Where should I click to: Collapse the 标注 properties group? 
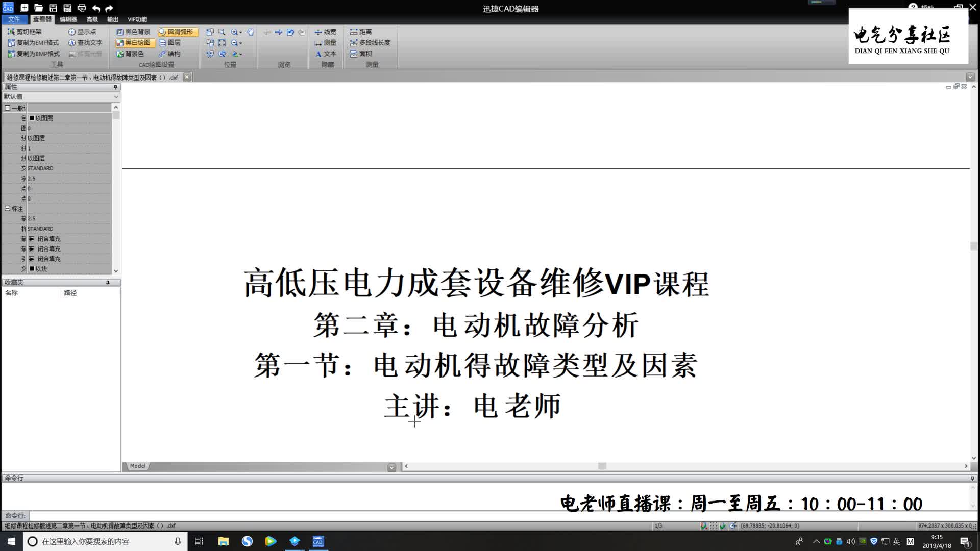pyautogui.click(x=7, y=209)
